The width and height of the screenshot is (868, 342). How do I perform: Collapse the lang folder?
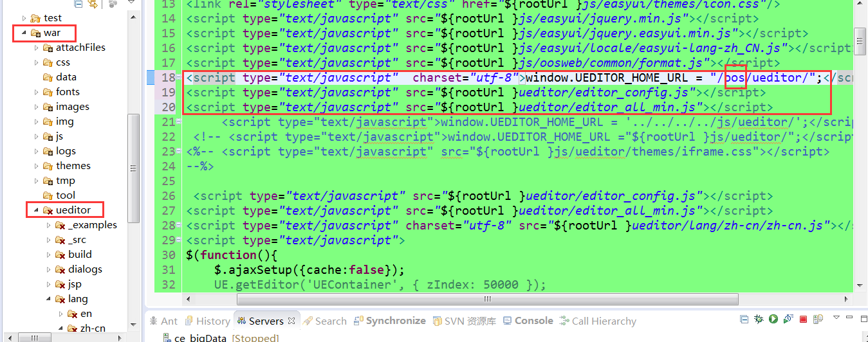tap(48, 299)
